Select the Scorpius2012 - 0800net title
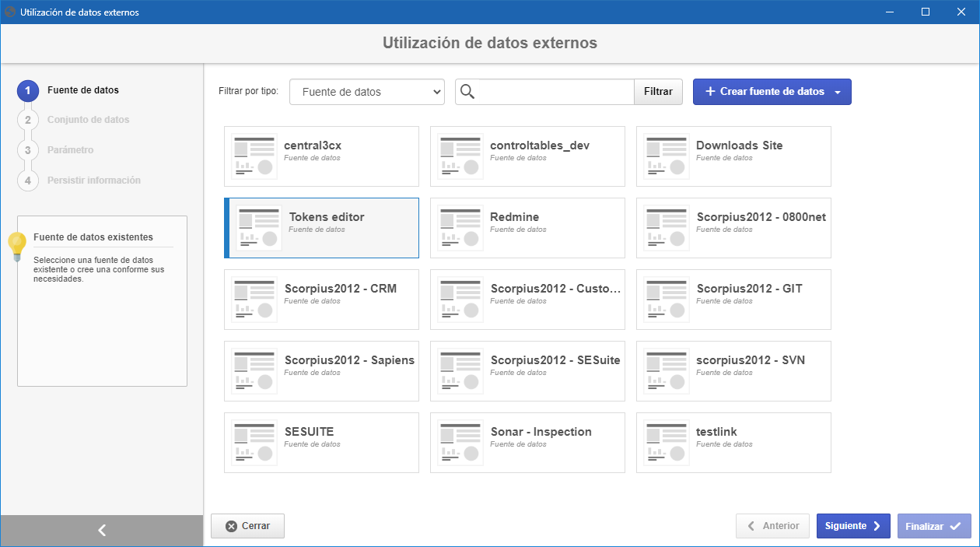Screen dimensions: 980x547 point(761,217)
